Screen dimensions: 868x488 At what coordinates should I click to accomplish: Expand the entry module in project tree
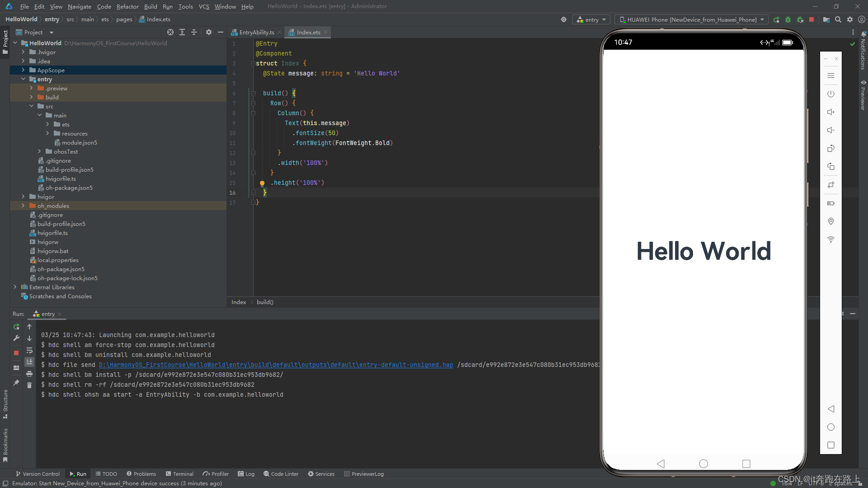(x=23, y=79)
